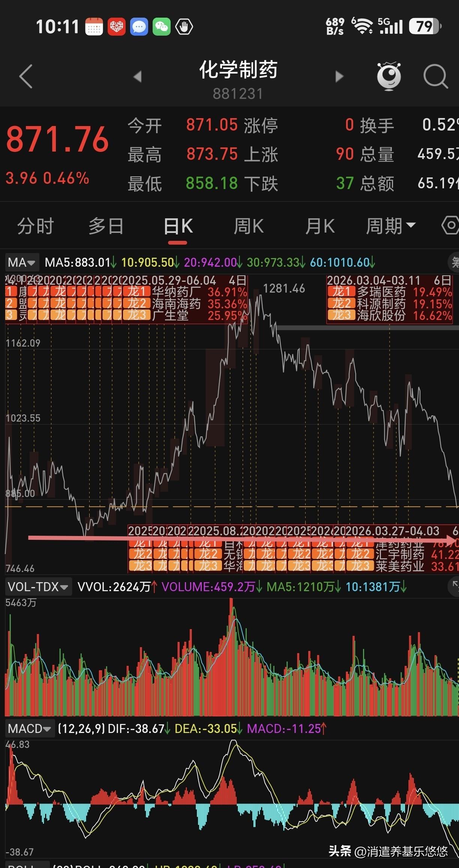Tap the 10:905.50 MA value
The image size is (459, 868).
tap(150, 262)
